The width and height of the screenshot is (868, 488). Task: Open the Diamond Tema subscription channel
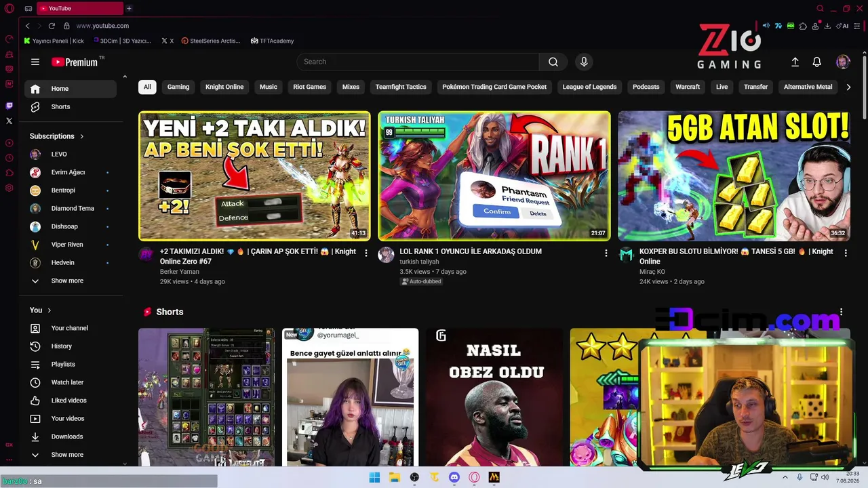click(71, 208)
